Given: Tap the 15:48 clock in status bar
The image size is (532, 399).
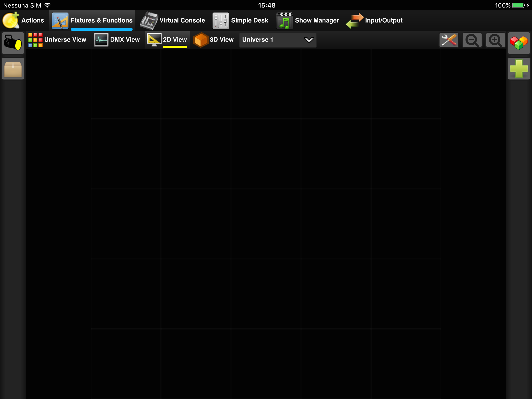Looking at the screenshot, I should click(267, 5).
